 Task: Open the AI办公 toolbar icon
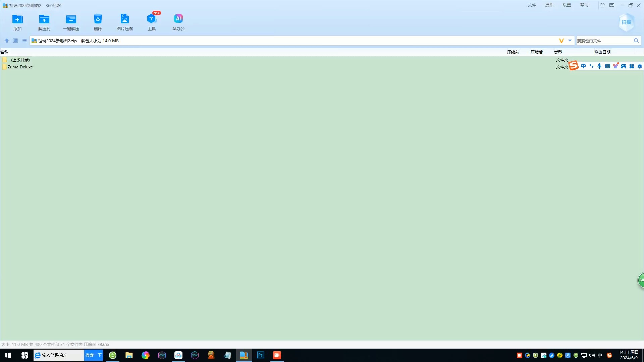178,22
